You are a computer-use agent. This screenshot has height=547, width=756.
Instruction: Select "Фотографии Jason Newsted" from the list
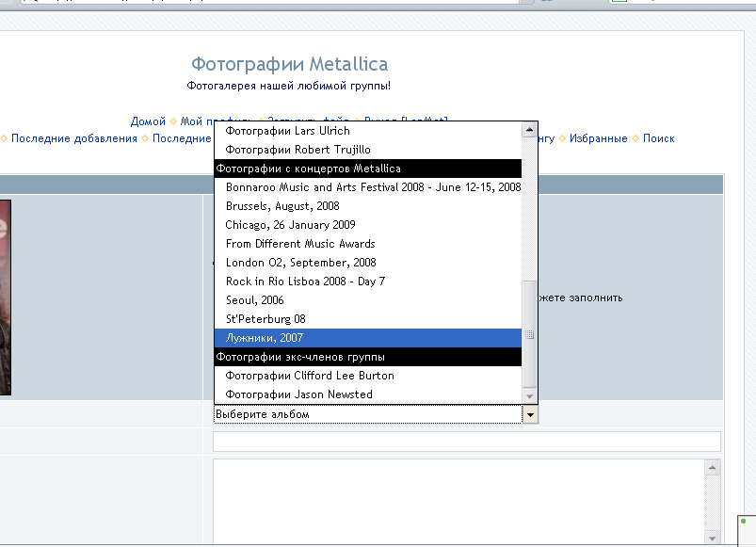(x=299, y=394)
